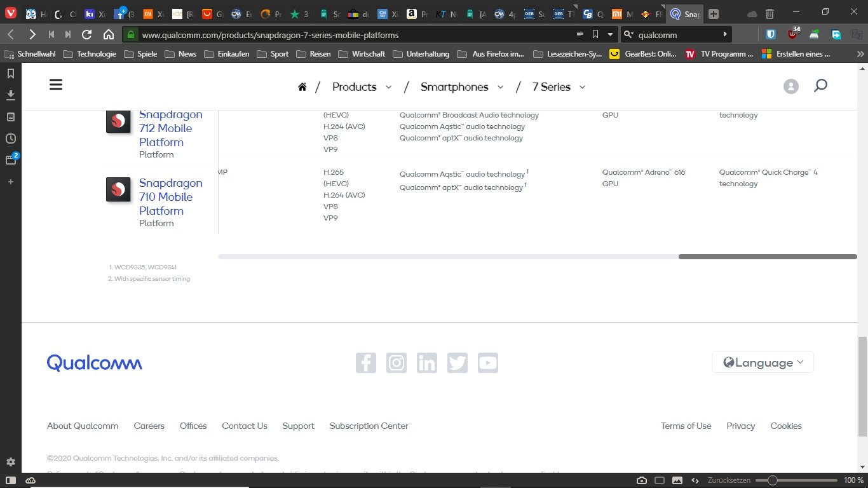Open Snapdragon 712 Mobile Platform link

[x=171, y=128]
